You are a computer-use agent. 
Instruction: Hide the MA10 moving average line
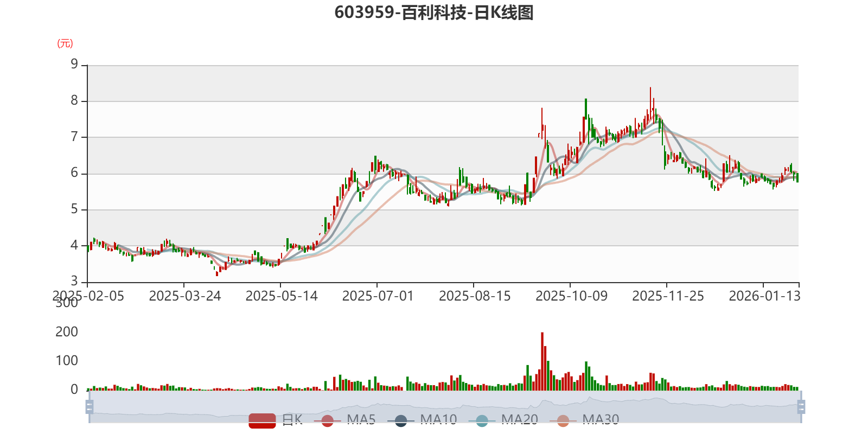point(422,420)
